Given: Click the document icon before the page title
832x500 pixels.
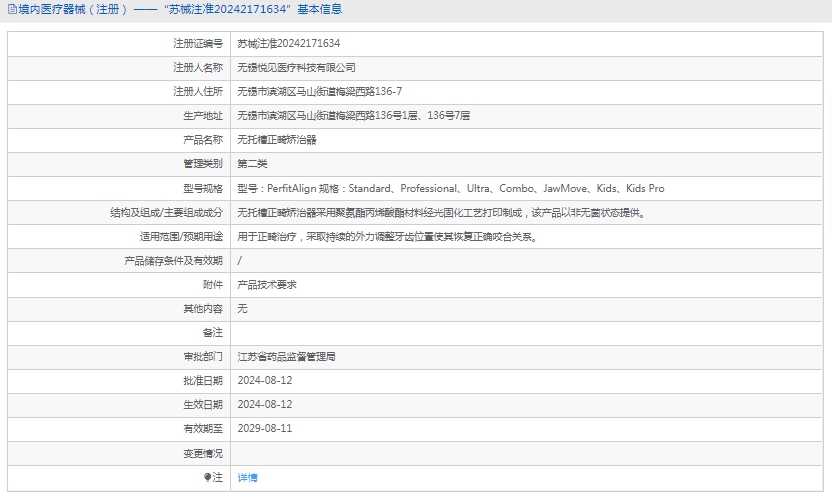Looking at the screenshot, I should tap(11, 10).
